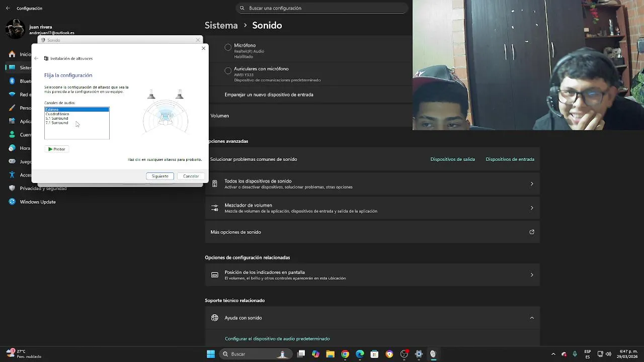Open Cuentas via the person icon

pyautogui.click(x=12, y=135)
